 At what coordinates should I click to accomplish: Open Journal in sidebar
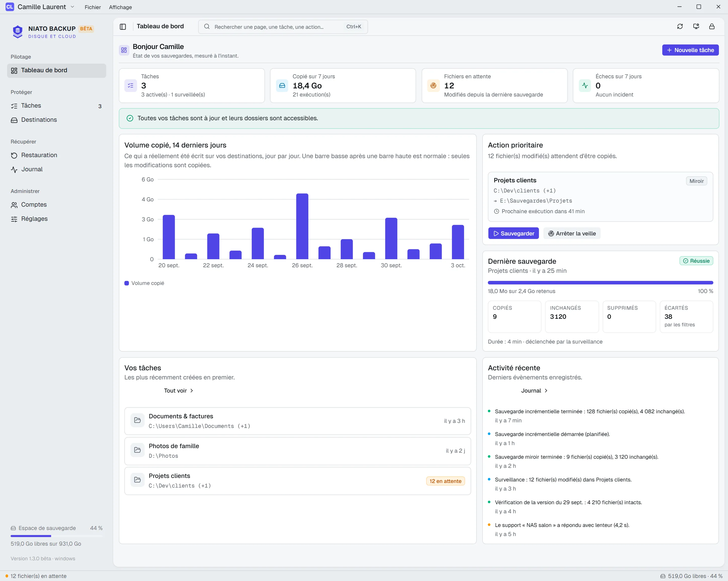pos(56,170)
